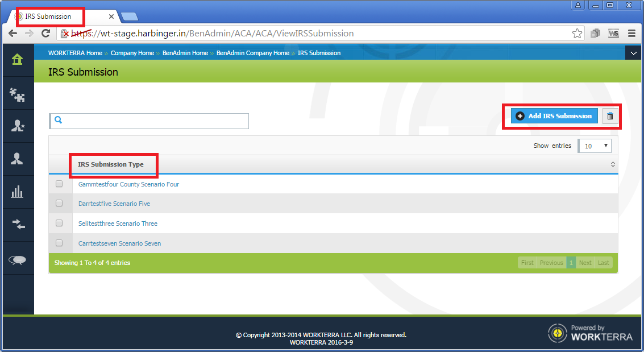Sort by IRS Submission Type column arrows
The image size is (644, 352).
(x=613, y=164)
